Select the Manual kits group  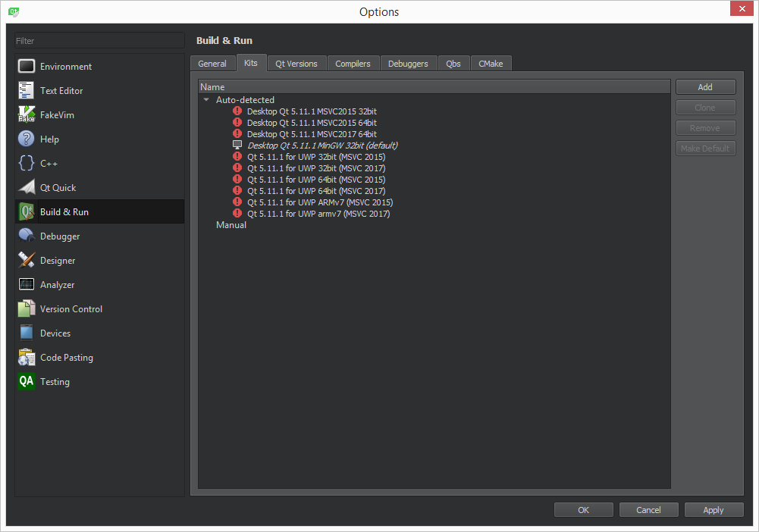tap(231, 225)
